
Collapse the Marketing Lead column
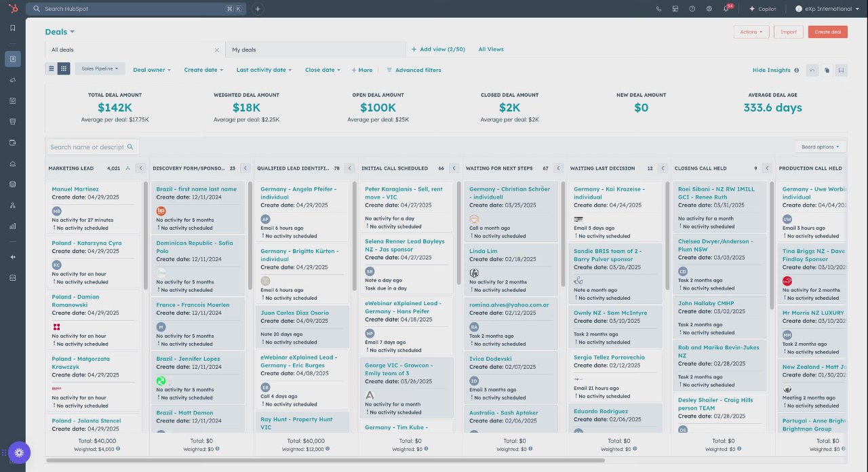coord(141,168)
